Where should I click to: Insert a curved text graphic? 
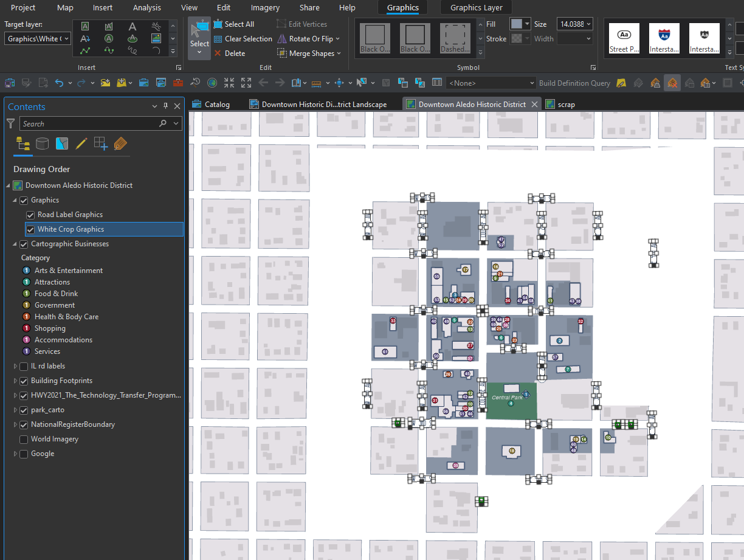click(x=156, y=26)
